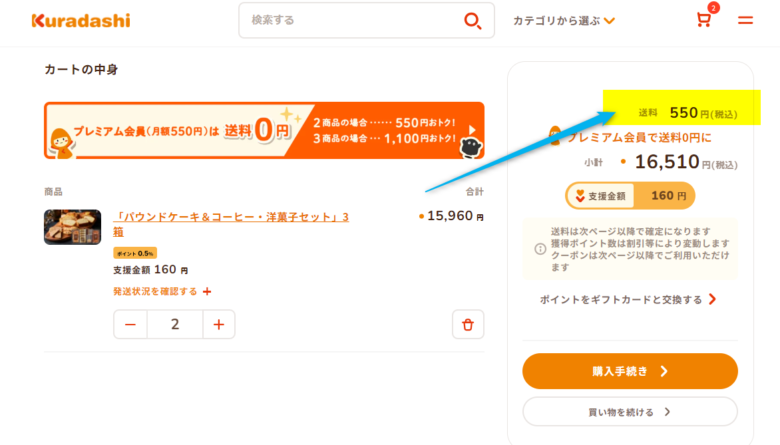Screen dimensions: 780x445
Task: Click the quantity number field
Action: [175, 324]
